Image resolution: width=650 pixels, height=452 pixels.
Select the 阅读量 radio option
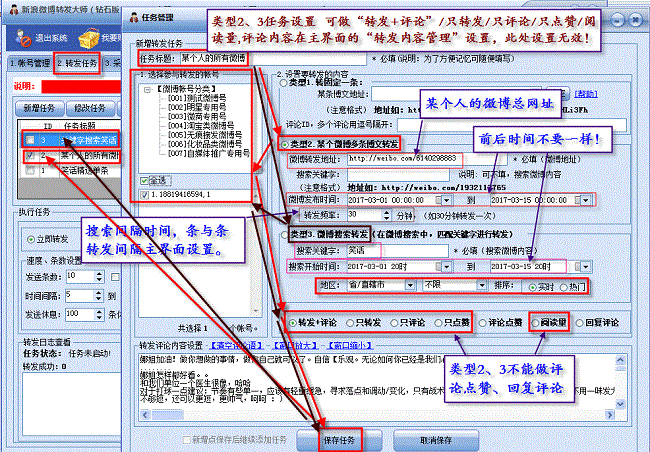click(535, 323)
